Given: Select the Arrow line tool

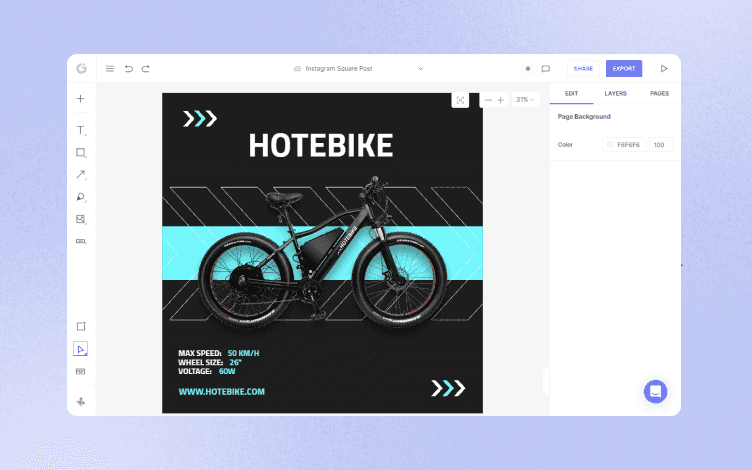Looking at the screenshot, I should (81, 175).
